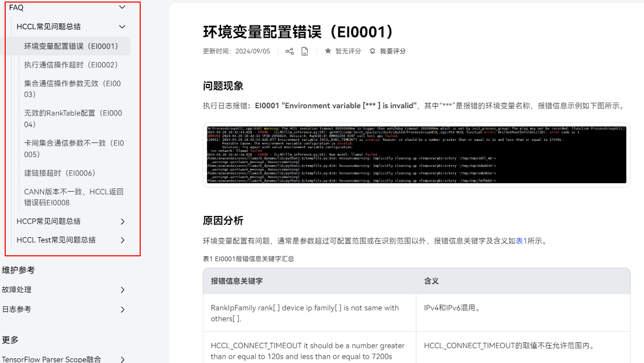644x363 pixels.
Task: Click RankIpFamily rank[ ] table cell
Action: point(309,313)
